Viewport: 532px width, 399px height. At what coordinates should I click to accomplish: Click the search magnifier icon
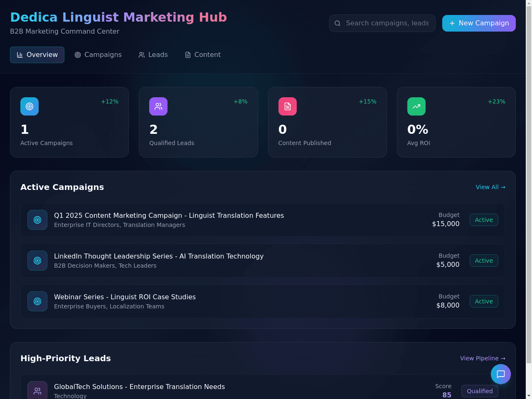click(337, 23)
